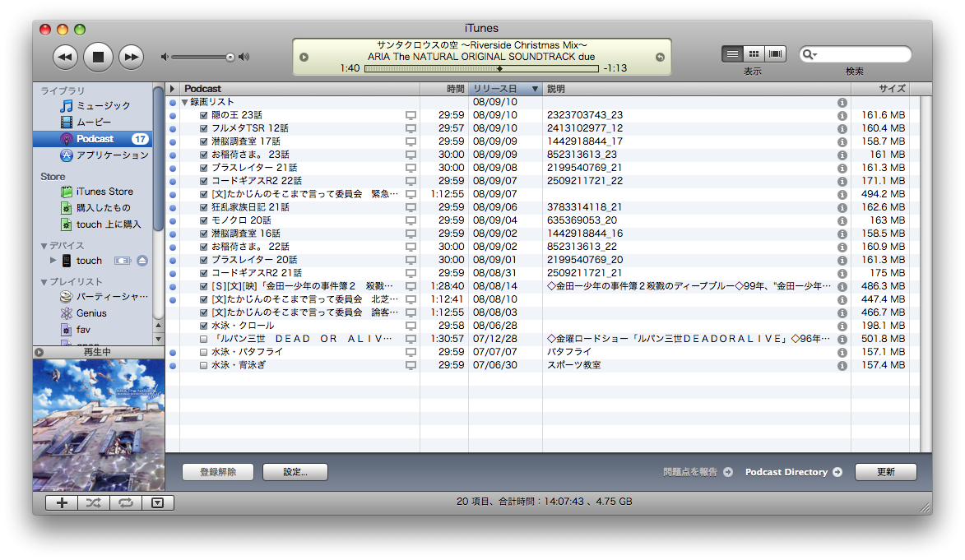Viewport: 965px width, 560px height.
Task: Show info for 水泳・クロール episode
Action: point(842,326)
